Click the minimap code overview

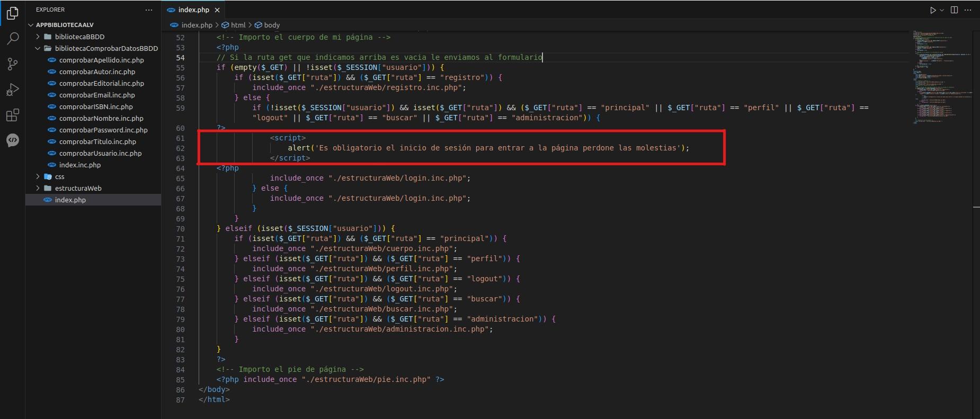942,77
